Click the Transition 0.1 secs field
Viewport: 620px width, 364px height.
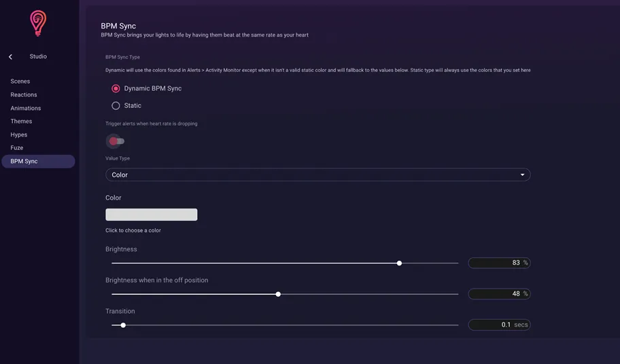point(500,325)
